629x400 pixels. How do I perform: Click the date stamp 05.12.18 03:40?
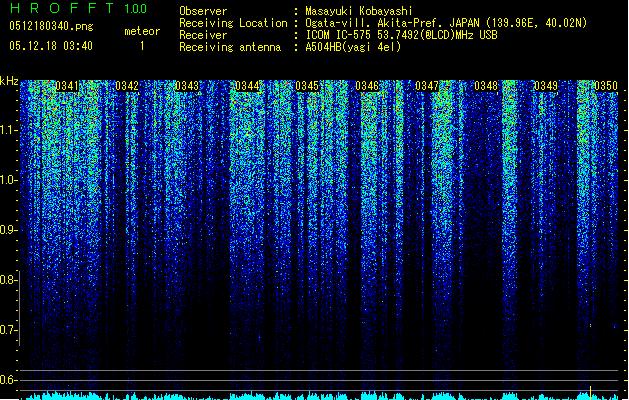tap(51, 46)
